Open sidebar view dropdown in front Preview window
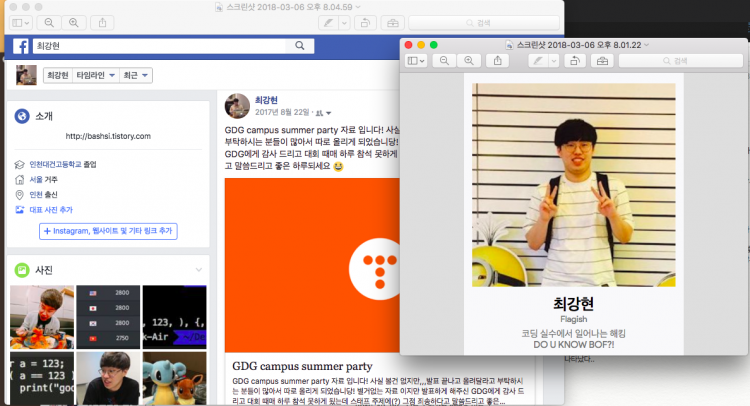Viewport: 750px width, 406px height. pyautogui.click(x=416, y=61)
